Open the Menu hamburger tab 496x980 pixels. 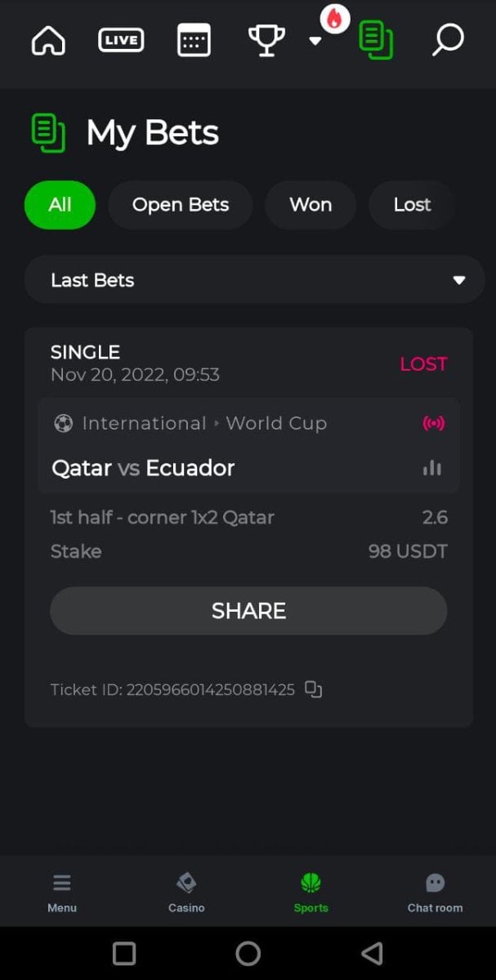[x=62, y=892]
